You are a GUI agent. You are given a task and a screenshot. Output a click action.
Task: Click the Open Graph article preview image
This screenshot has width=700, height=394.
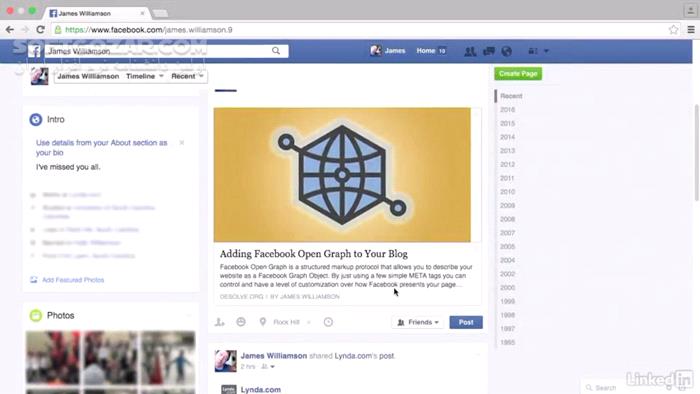point(342,175)
